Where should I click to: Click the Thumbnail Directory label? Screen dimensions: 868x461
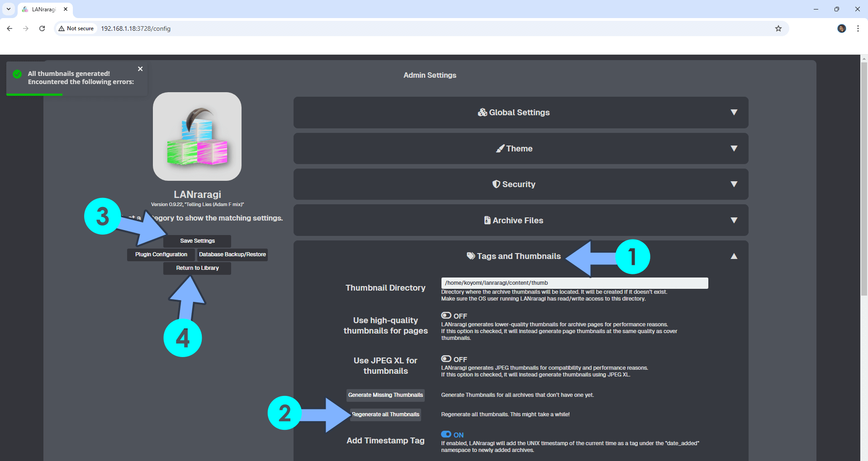385,288
